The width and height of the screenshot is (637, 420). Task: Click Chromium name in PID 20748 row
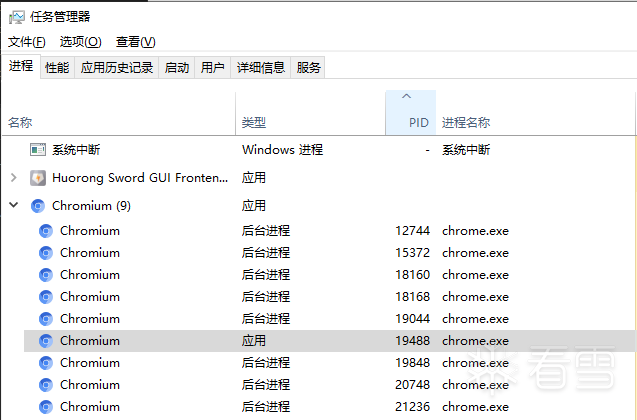coord(90,385)
